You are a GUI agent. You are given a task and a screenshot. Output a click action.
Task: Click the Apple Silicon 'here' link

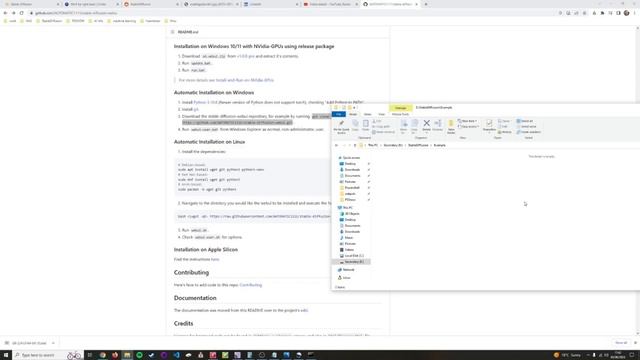point(215,260)
